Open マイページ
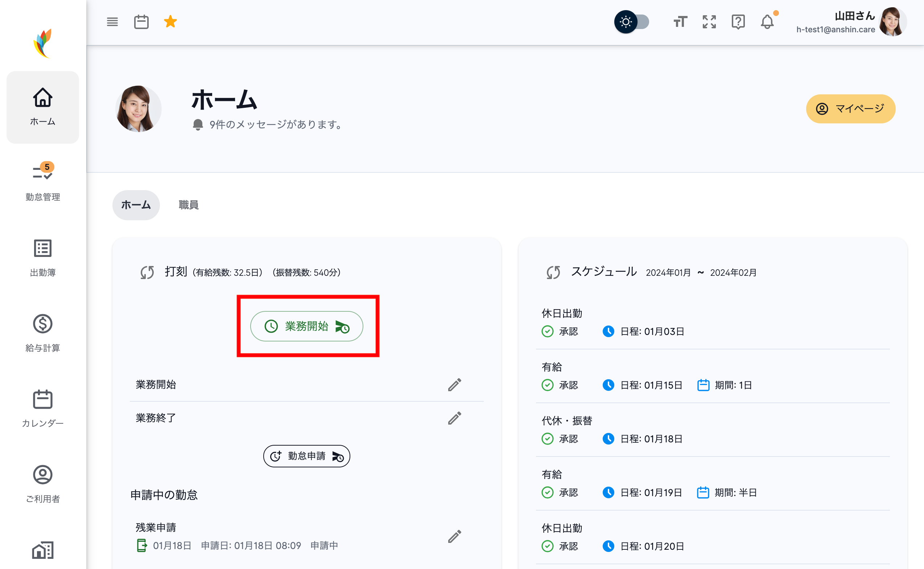 (850, 109)
